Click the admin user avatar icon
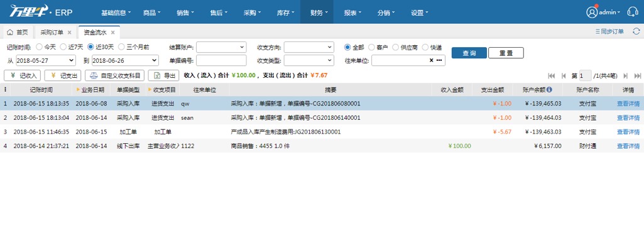This screenshot has height=231, width=644. pyautogui.click(x=592, y=13)
